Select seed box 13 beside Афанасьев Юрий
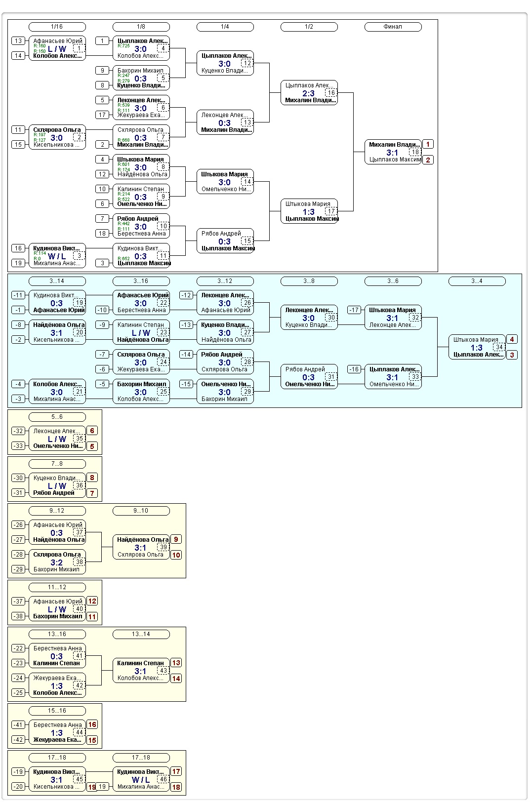The width and height of the screenshot is (532, 803). pyautogui.click(x=18, y=41)
